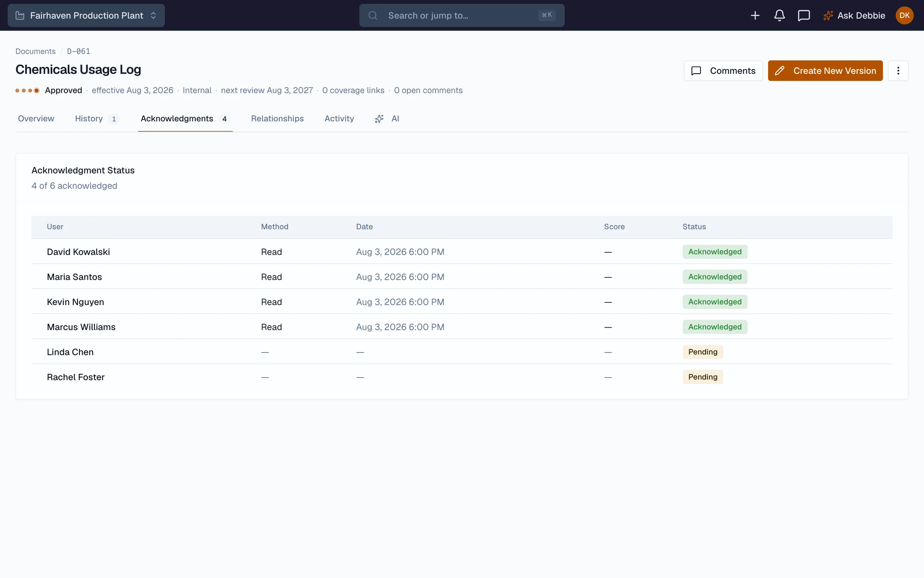Open the DK user avatar menu
Viewport: 924px width, 578px height.
coord(904,15)
